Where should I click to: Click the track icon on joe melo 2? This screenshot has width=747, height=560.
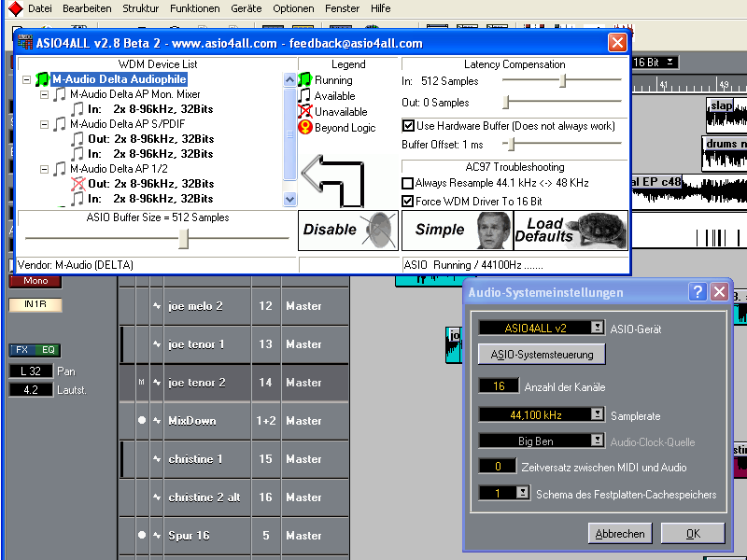point(157,306)
